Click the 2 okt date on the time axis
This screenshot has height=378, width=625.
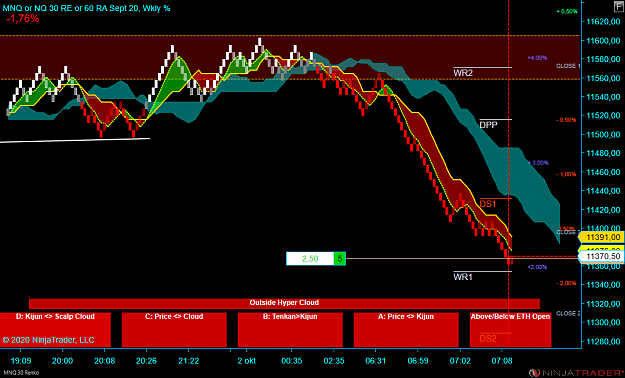tap(246, 361)
